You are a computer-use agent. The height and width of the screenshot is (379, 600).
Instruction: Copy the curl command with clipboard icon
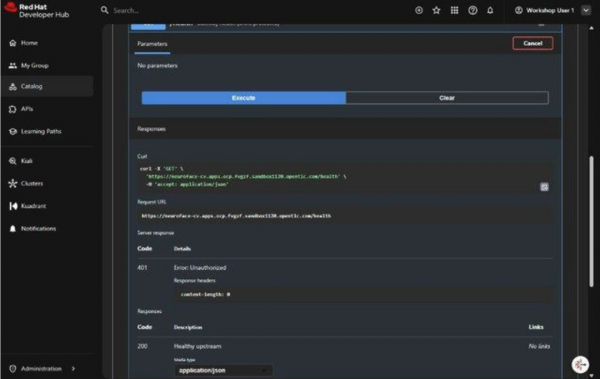pos(544,187)
